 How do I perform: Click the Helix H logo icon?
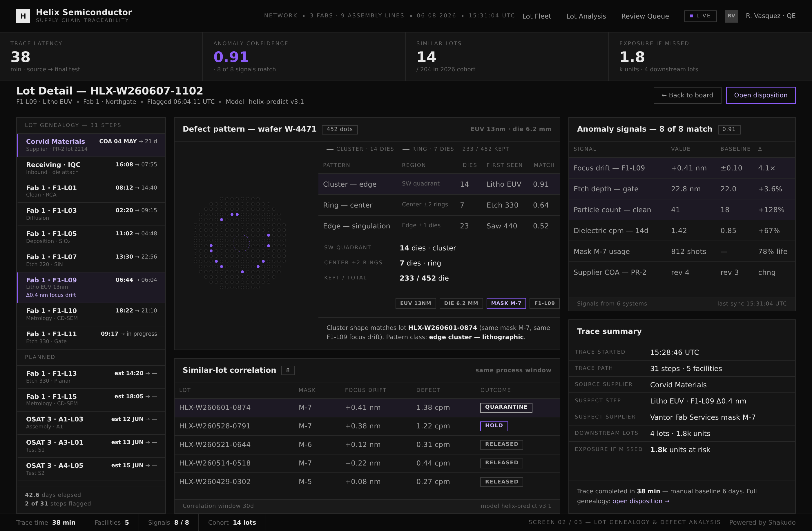[x=23, y=16]
